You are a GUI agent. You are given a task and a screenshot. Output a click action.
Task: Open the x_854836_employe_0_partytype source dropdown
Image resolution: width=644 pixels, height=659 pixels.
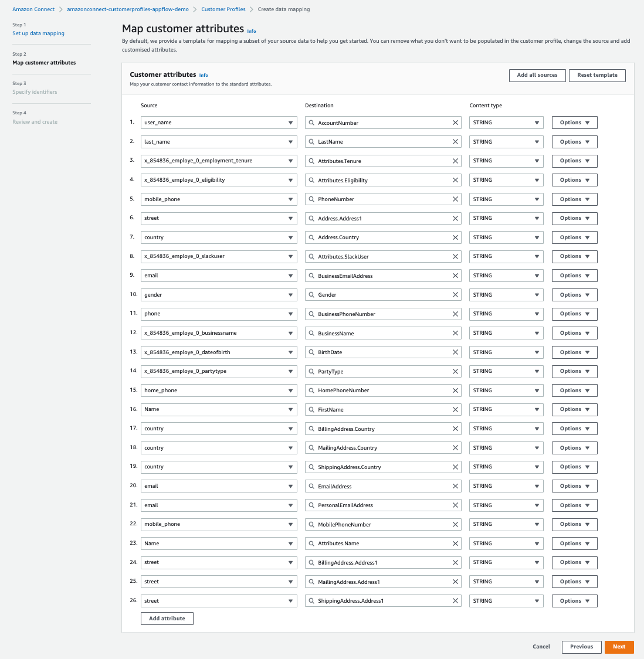pos(219,371)
